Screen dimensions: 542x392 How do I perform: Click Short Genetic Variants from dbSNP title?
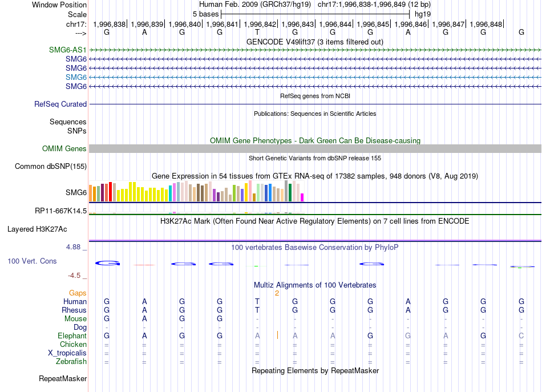pyautogui.click(x=315, y=158)
